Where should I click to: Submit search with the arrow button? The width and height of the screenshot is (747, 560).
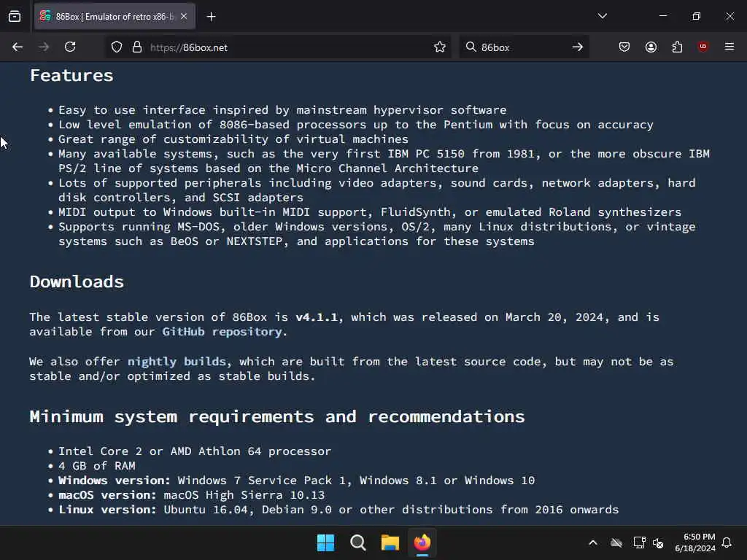[578, 47]
